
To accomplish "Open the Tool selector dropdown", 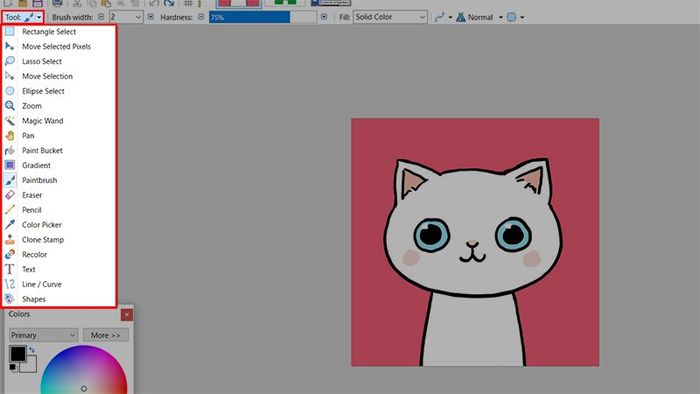I will [23, 17].
